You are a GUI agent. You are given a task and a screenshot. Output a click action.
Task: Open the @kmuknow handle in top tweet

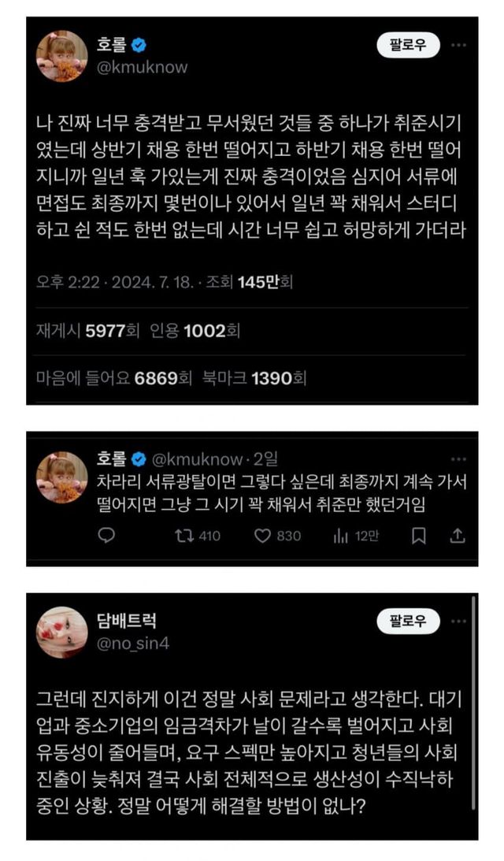coord(143,67)
